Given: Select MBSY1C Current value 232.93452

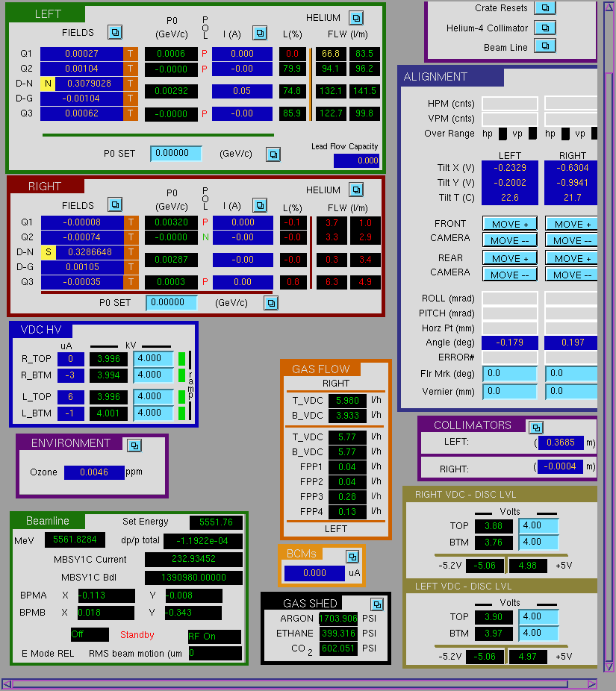Looking at the screenshot, I should click(x=193, y=559).
